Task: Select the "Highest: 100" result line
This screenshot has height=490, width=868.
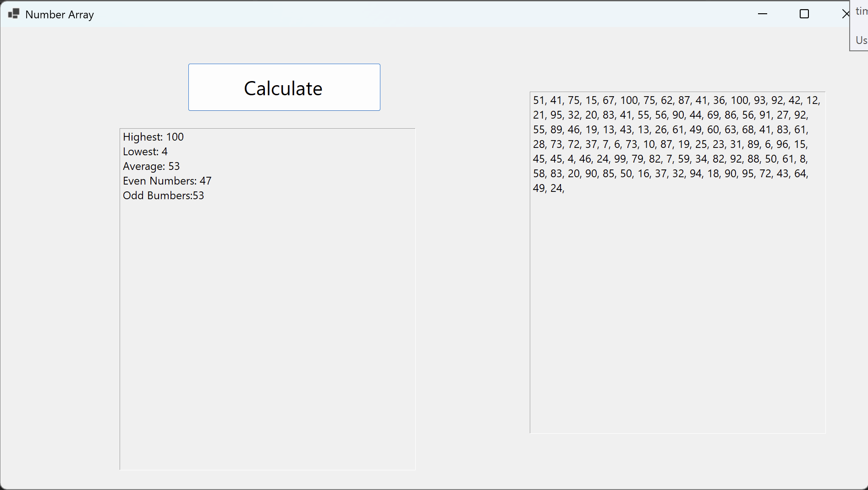Action: point(153,137)
